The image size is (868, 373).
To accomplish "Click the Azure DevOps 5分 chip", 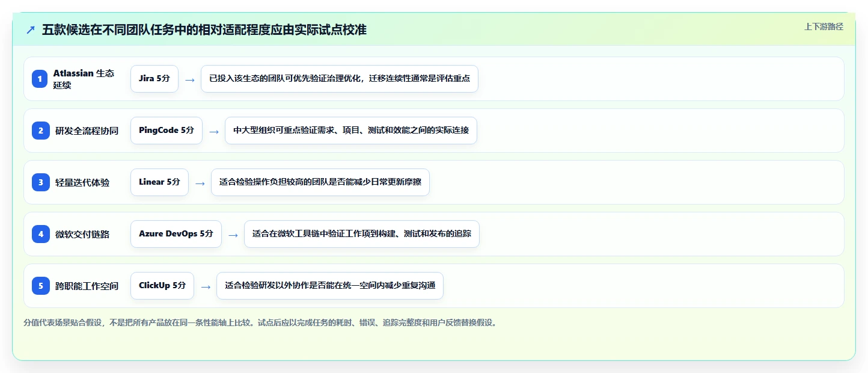I will coord(176,234).
